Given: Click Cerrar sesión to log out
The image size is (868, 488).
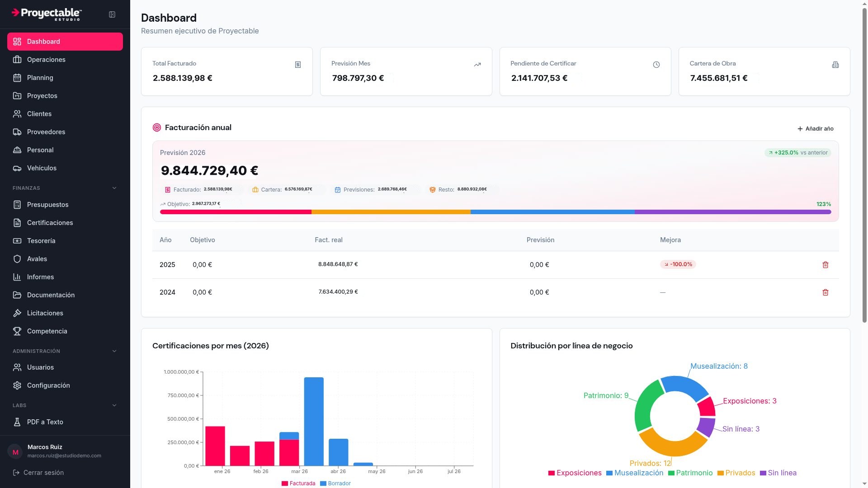Looking at the screenshot, I should [x=38, y=473].
